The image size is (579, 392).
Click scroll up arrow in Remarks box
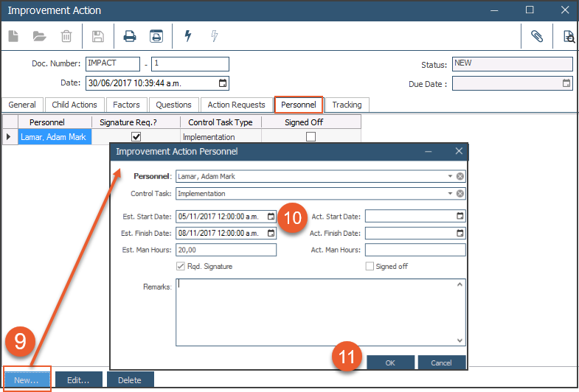[x=460, y=284]
